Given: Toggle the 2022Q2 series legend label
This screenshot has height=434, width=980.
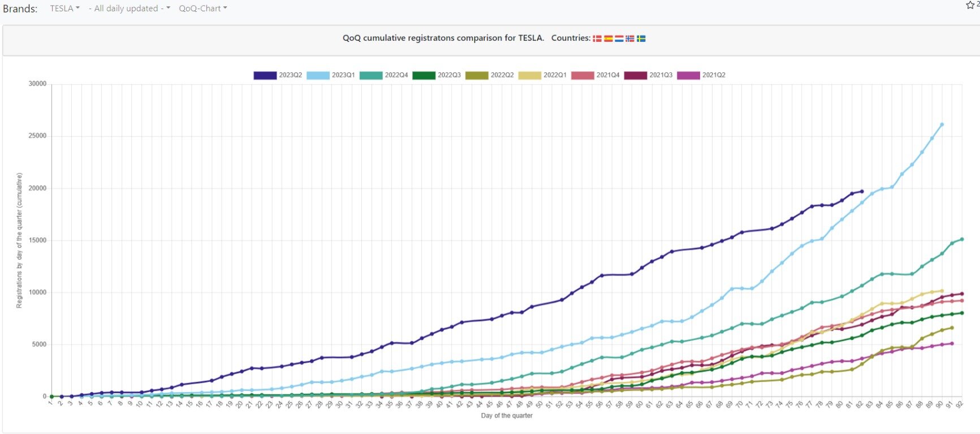Looking at the screenshot, I should (502, 75).
